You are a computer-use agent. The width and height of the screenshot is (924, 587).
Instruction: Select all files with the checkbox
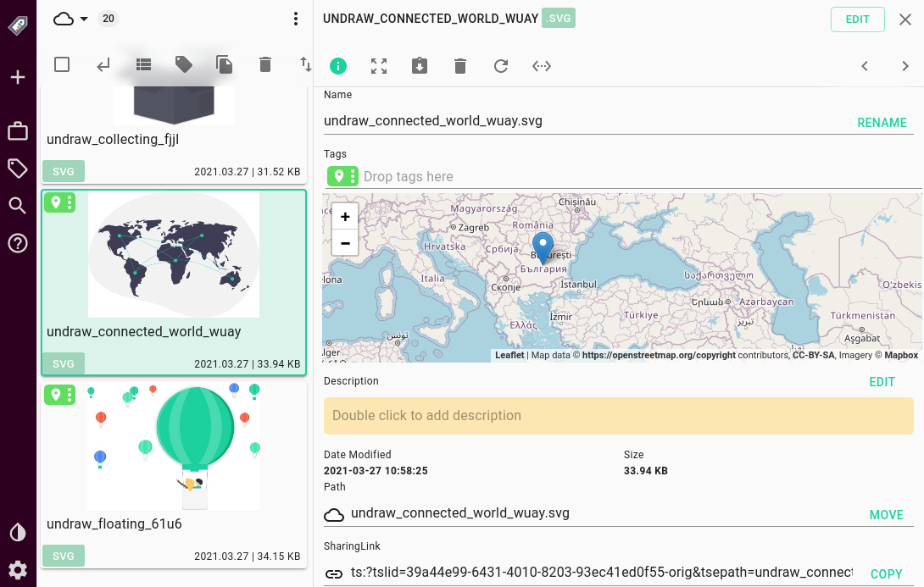(61, 64)
